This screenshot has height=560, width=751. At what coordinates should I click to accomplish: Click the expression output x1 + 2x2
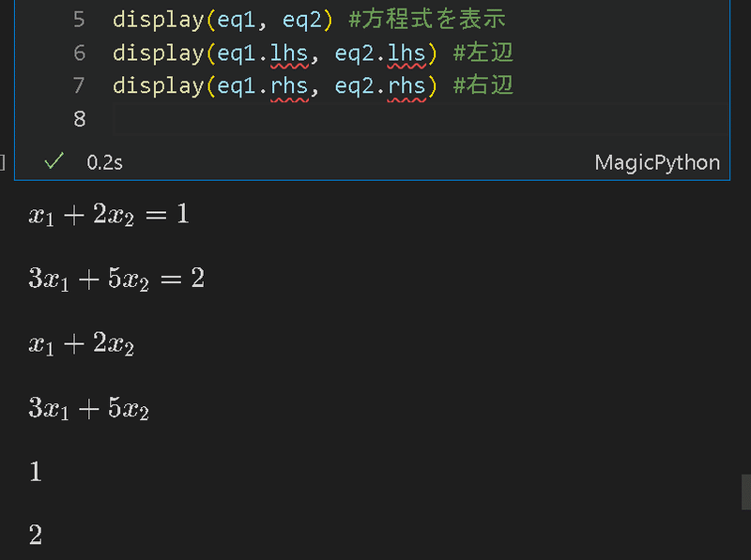tap(80, 343)
